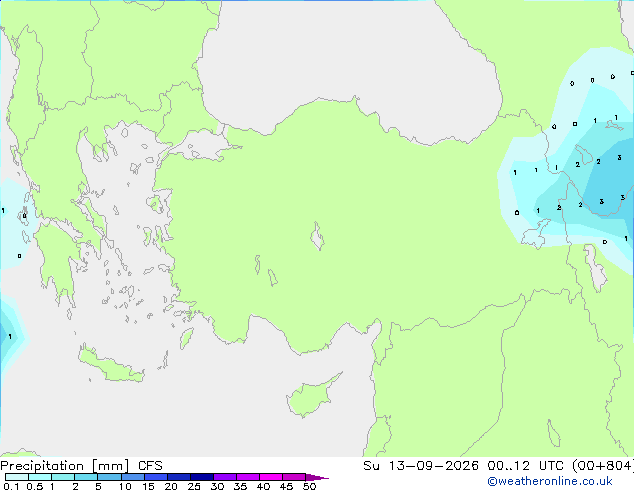
Task: Open the weatheronline.co.uk link
Action: coord(549,481)
